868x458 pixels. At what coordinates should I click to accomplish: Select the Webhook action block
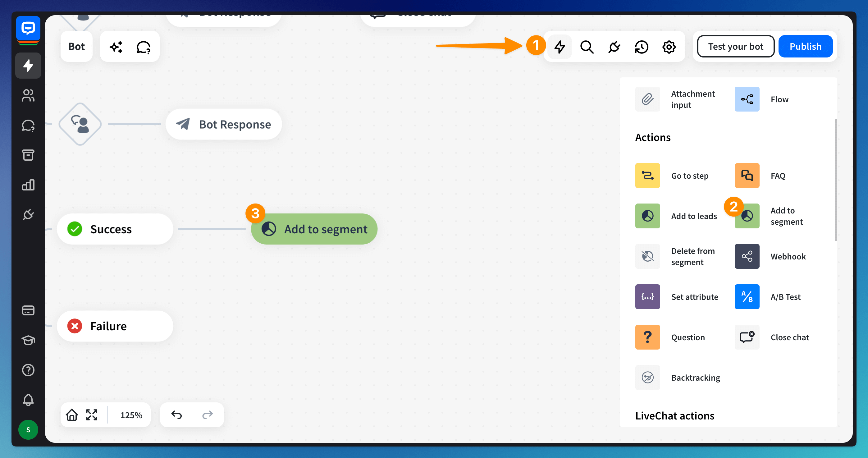point(747,256)
